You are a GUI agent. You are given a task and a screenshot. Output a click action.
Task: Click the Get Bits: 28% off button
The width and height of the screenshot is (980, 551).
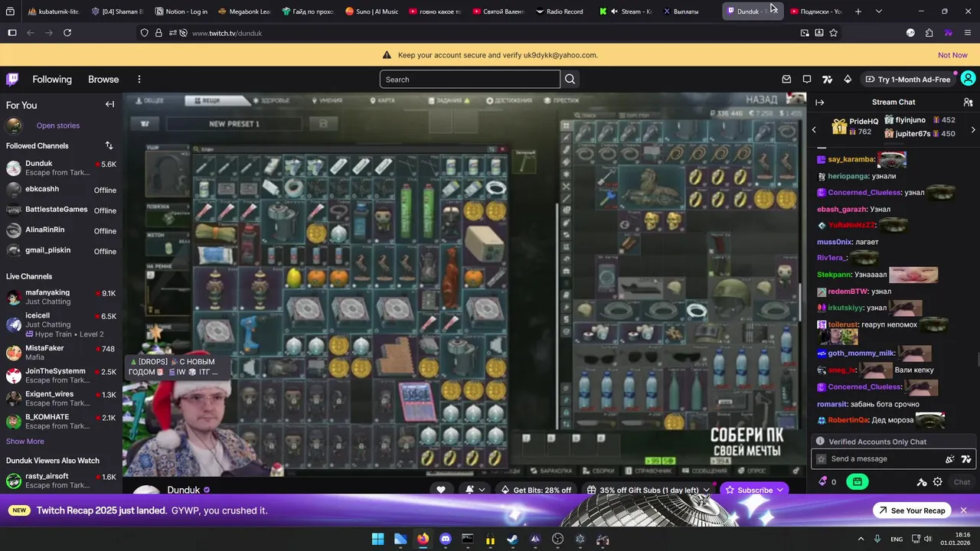point(535,490)
